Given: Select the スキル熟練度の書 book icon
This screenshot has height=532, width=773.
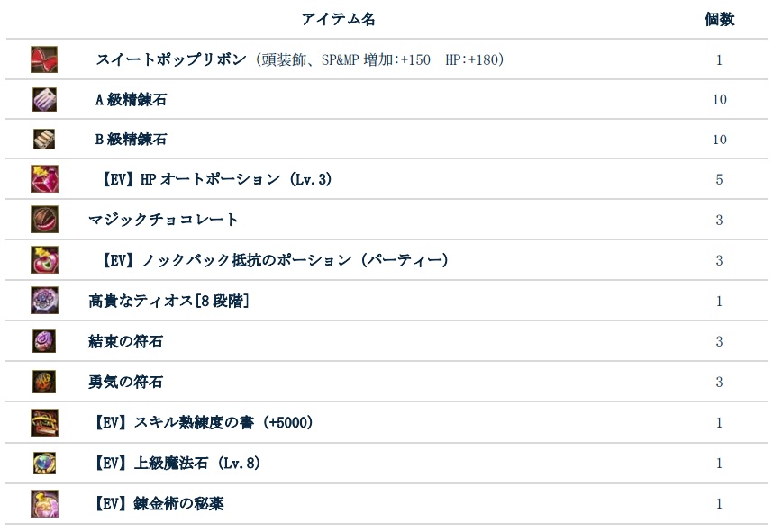Looking at the screenshot, I should pos(44,423).
